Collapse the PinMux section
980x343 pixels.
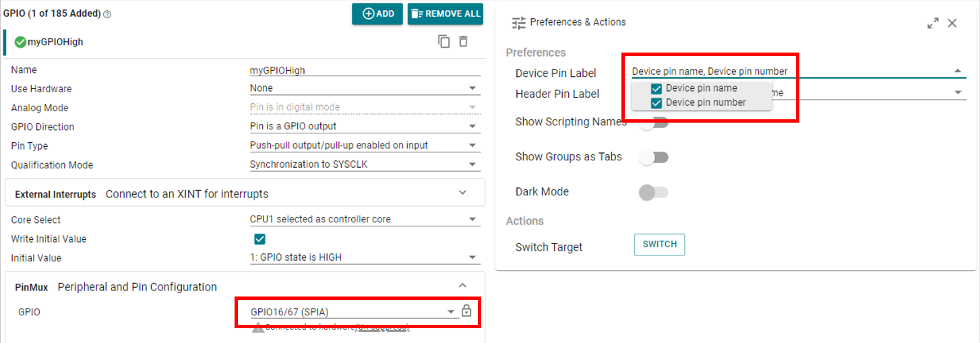462,286
